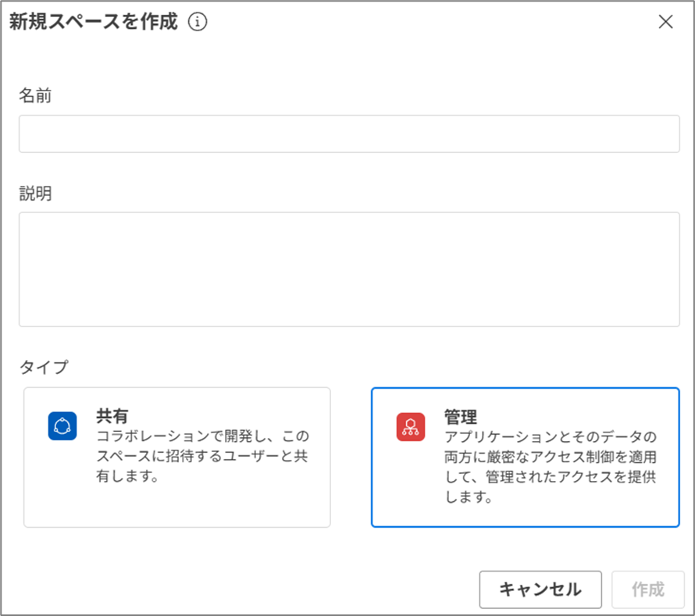Click the 共有 heading text in card

click(112, 416)
